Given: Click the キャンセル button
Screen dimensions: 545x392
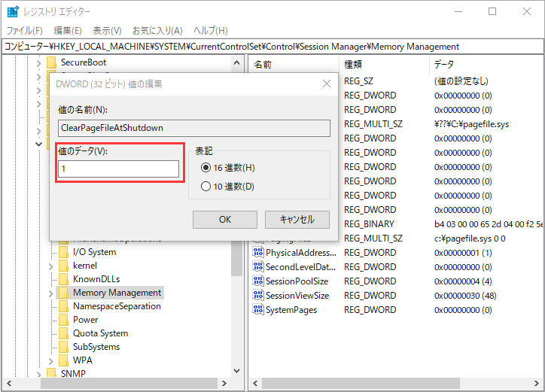Looking at the screenshot, I should (297, 220).
